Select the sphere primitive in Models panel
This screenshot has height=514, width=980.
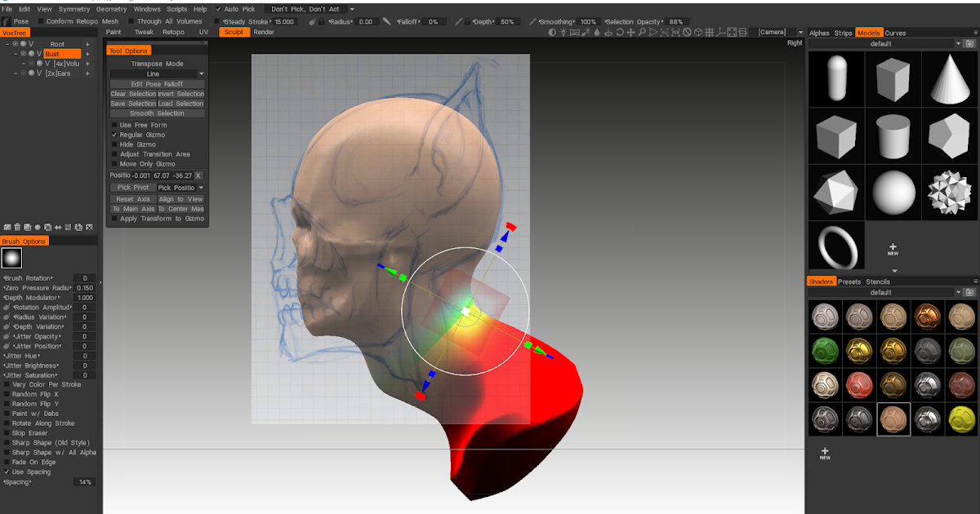(893, 192)
